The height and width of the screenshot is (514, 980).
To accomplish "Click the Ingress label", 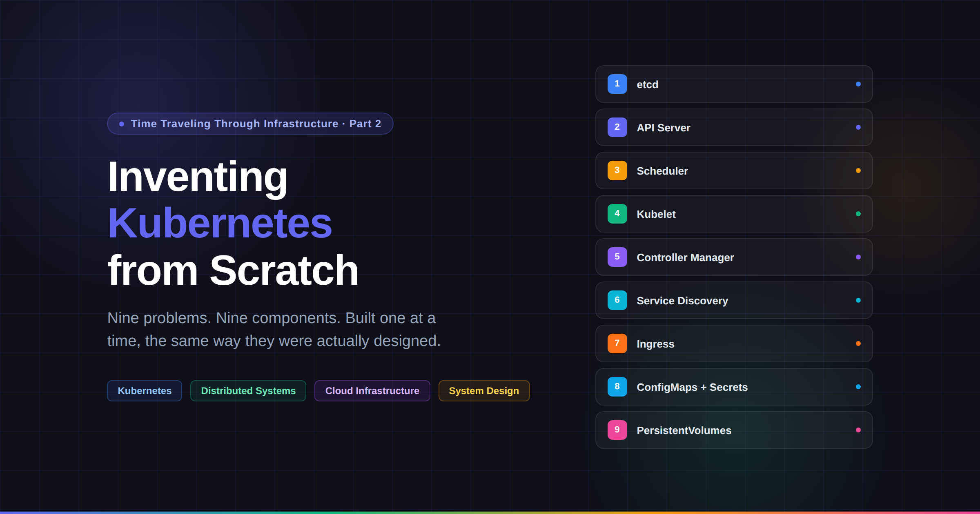I will click(655, 344).
